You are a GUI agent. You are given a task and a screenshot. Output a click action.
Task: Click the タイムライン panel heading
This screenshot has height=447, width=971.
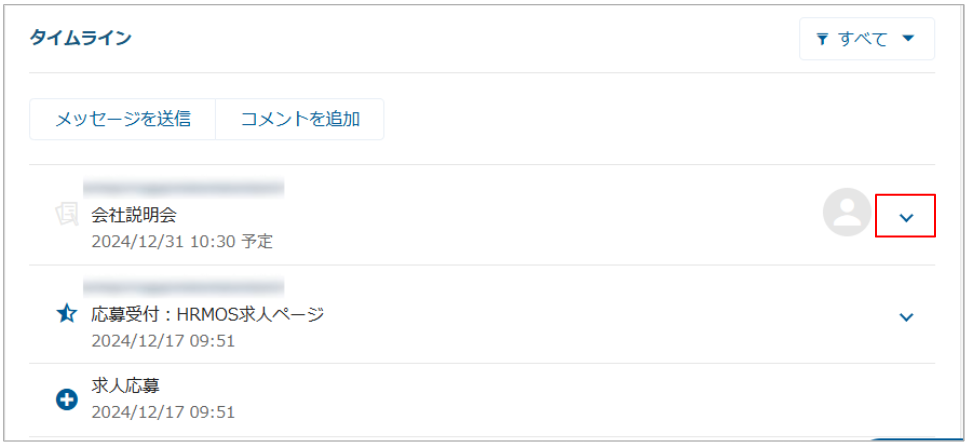(x=80, y=38)
